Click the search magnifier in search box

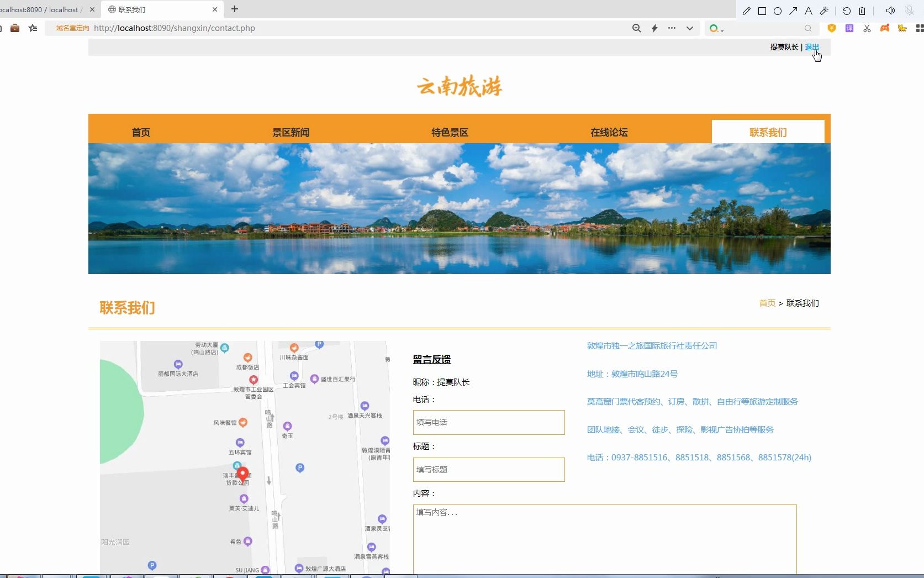pyautogui.click(x=808, y=28)
